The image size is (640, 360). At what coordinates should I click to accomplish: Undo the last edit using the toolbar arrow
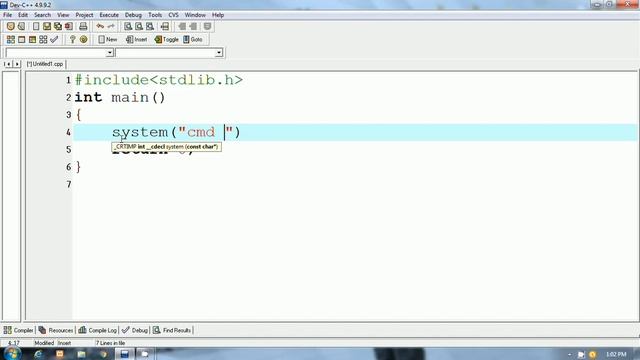[100, 26]
